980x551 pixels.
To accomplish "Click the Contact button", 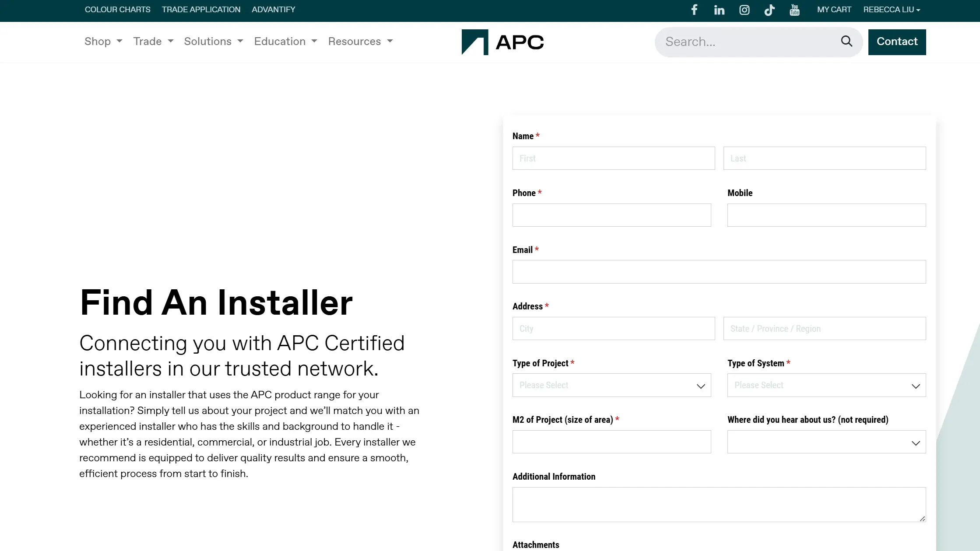I will coord(897,42).
